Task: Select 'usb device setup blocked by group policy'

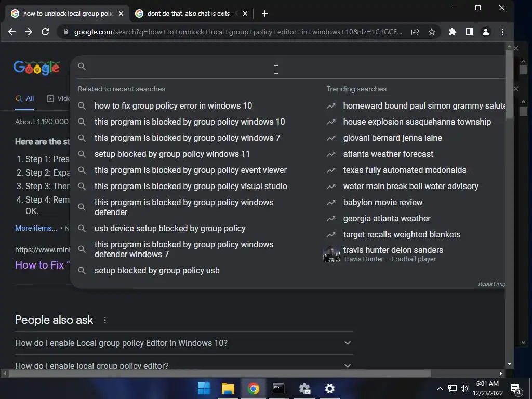Action: pos(170,229)
